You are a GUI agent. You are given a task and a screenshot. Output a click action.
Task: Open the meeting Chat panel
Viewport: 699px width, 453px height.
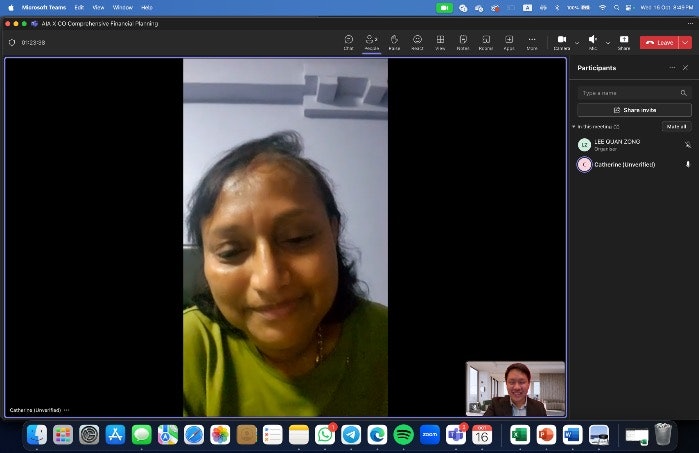pos(348,41)
